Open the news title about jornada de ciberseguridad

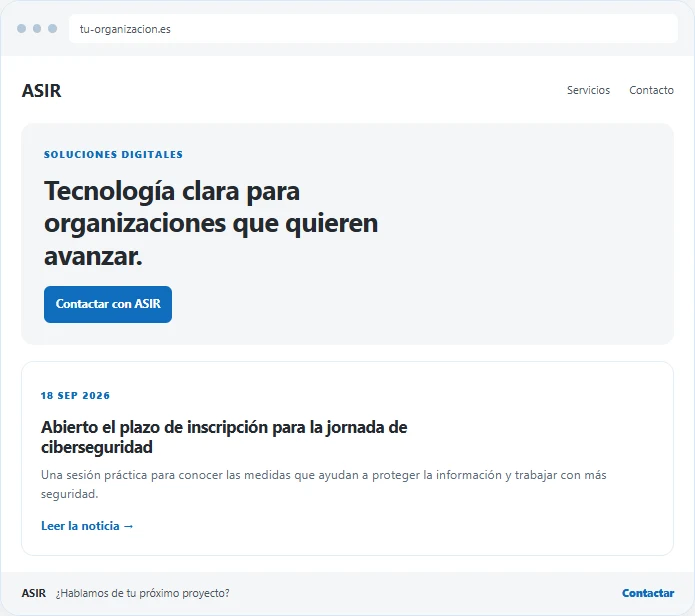[224, 437]
